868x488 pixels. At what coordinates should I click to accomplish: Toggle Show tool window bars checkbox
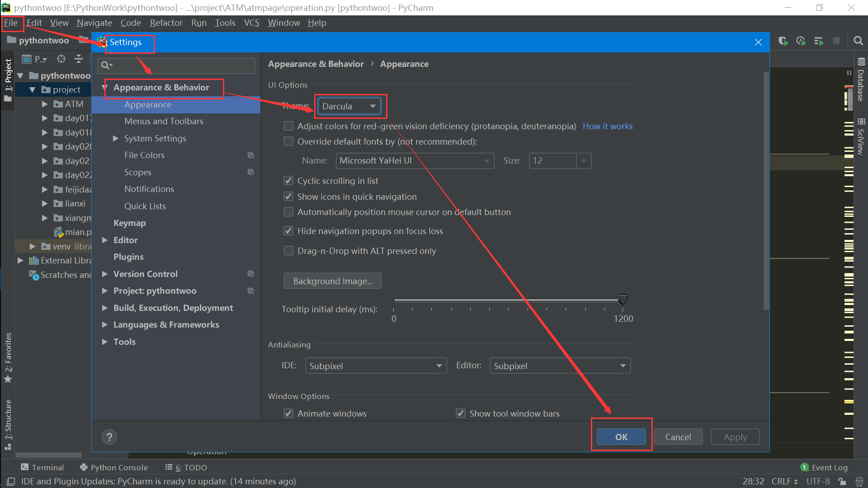pyautogui.click(x=460, y=413)
